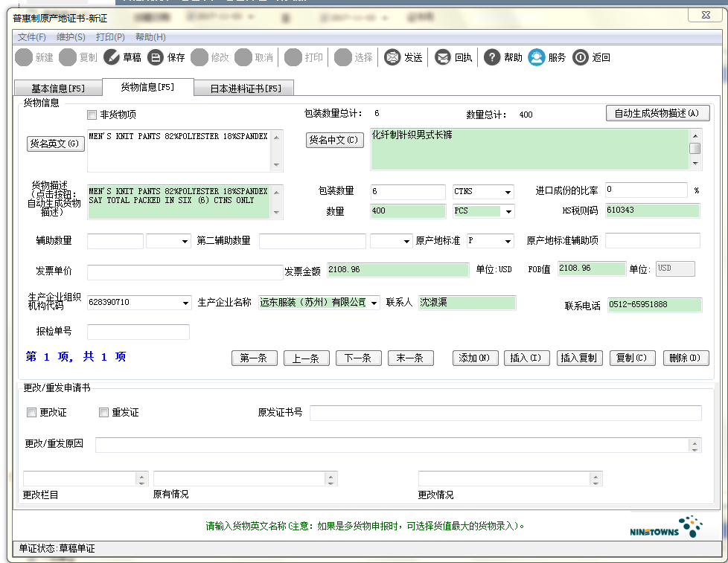The width and height of the screenshot is (728, 563).
Task: Open the 维护(S) menu
Action: (71, 37)
